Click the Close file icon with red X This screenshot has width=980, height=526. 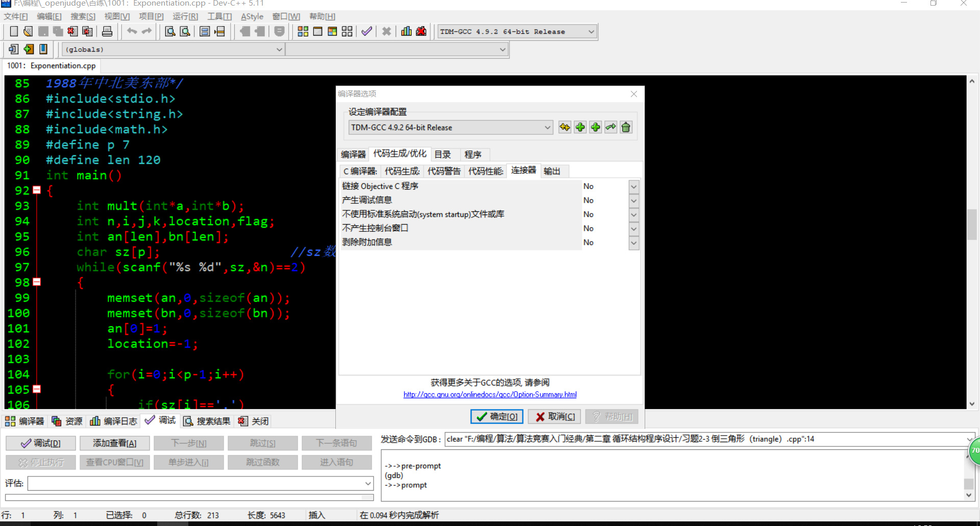coord(72,32)
